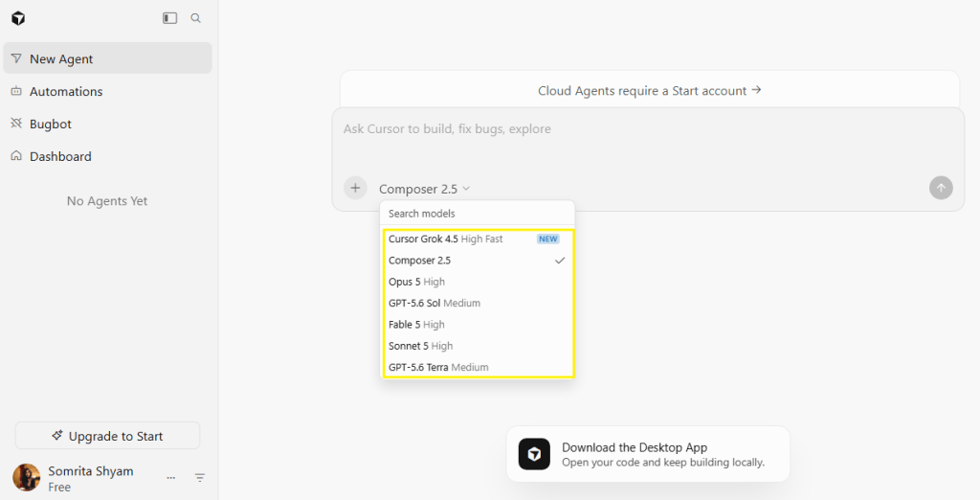980x500 pixels.
Task: Click the "No Agents Yet" text
Action: pyautogui.click(x=107, y=201)
